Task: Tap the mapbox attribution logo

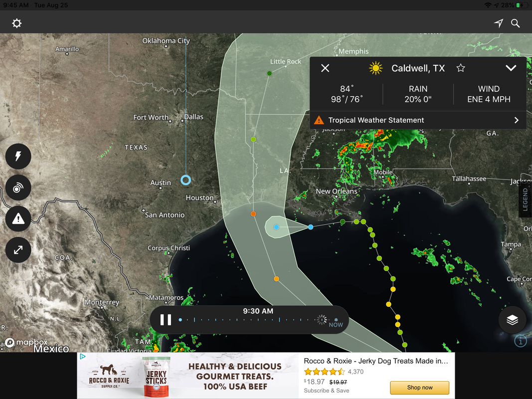Action: 26,342
